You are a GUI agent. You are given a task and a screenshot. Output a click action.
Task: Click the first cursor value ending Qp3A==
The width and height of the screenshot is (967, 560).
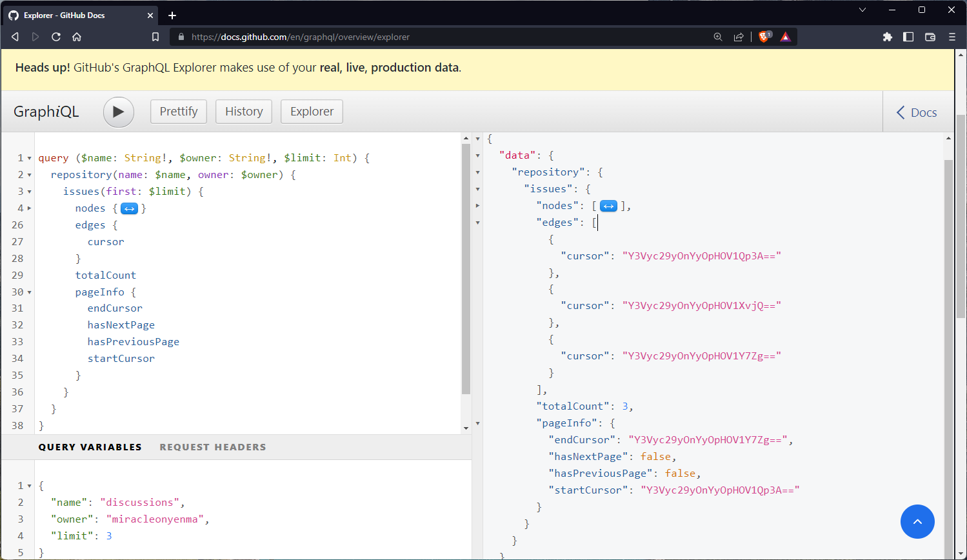click(x=702, y=256)
